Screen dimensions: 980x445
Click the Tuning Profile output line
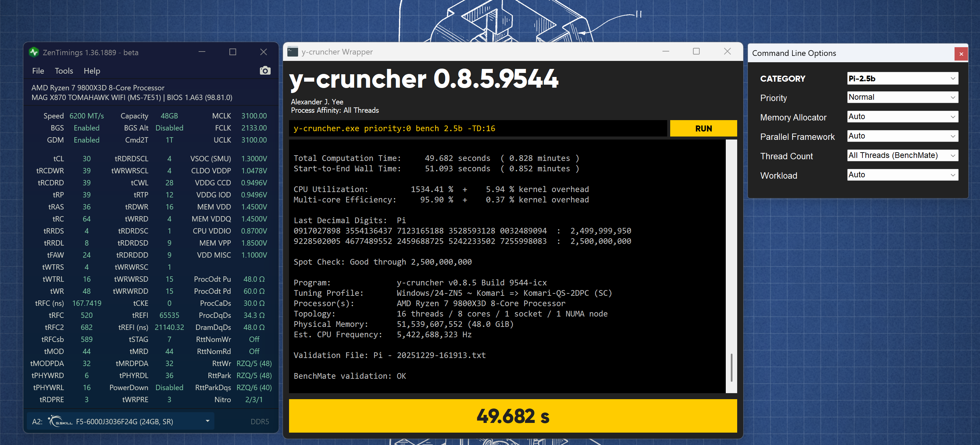[x=453, y=293]
